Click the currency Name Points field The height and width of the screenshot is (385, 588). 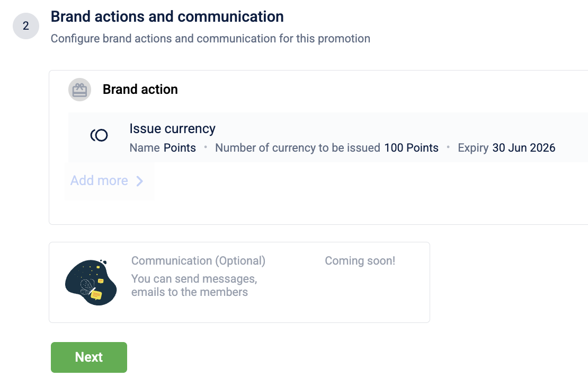(x=180, y=148)
